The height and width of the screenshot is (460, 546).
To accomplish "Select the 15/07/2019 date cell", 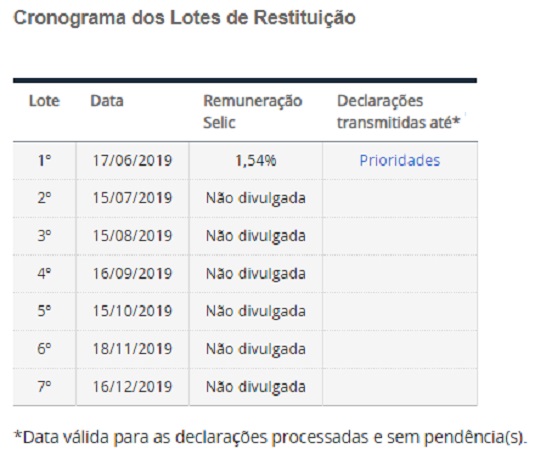I will pyautogui.click(x=132, y=198).
